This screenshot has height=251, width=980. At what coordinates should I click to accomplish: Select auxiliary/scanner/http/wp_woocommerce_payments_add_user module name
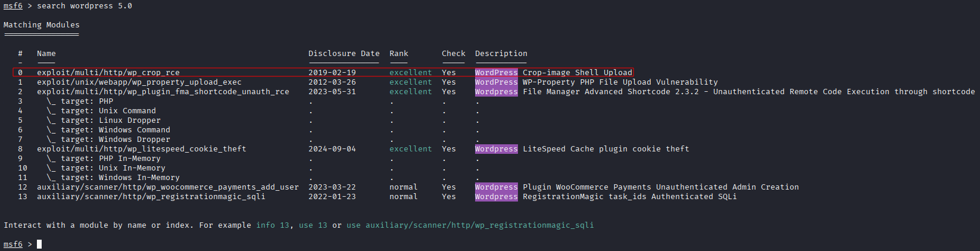pyautogui.click(x=168, y=187)
